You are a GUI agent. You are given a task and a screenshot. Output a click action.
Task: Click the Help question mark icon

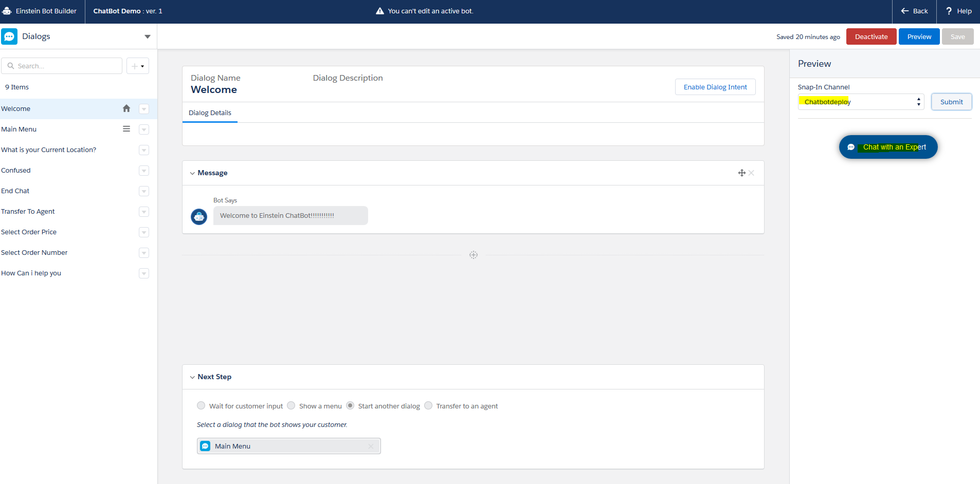coord(949,11)
